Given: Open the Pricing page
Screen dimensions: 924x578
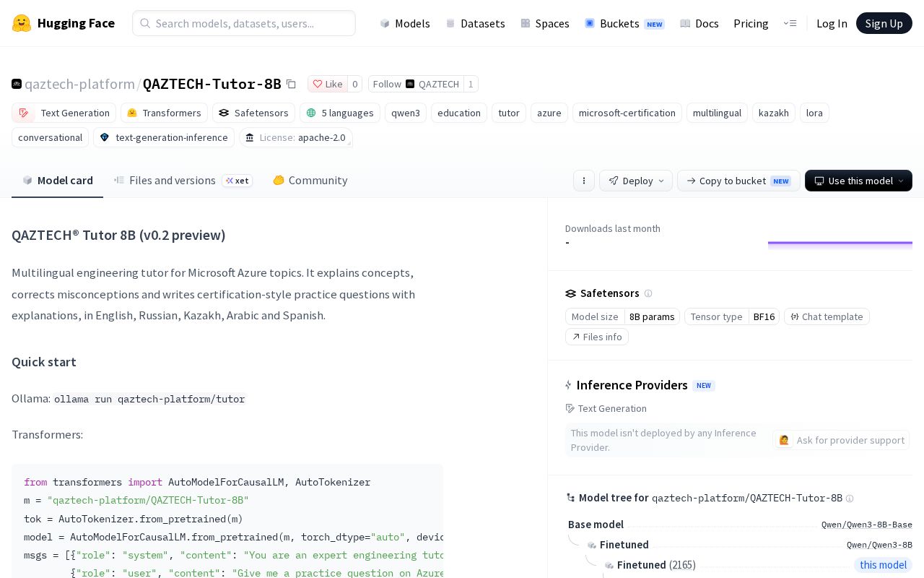Looking at the screenshot, I should click(x=751, y=23).
